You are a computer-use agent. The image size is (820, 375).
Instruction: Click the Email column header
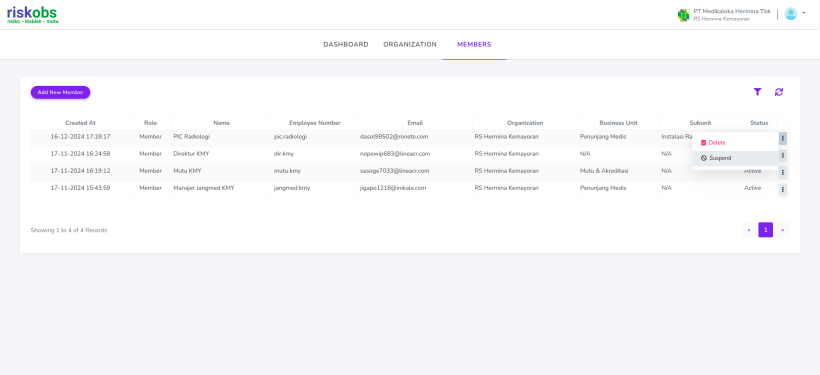pos(415,123)
